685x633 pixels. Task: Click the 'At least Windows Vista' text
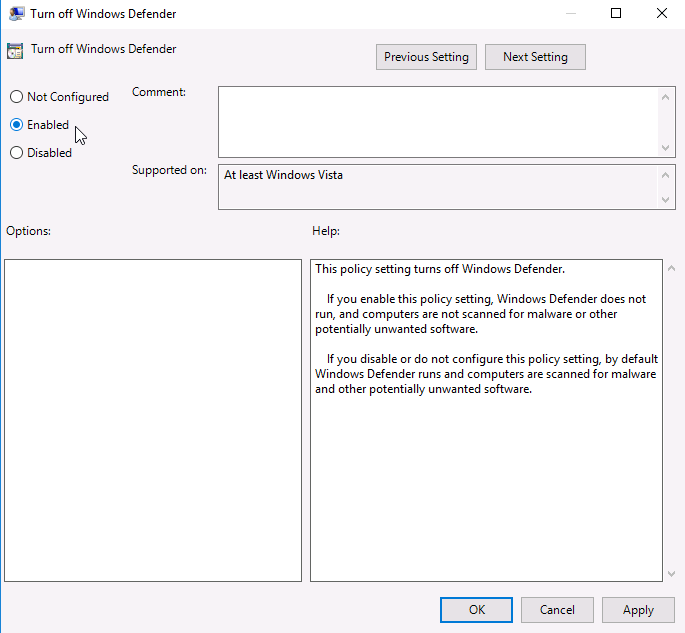coord(283,175)
